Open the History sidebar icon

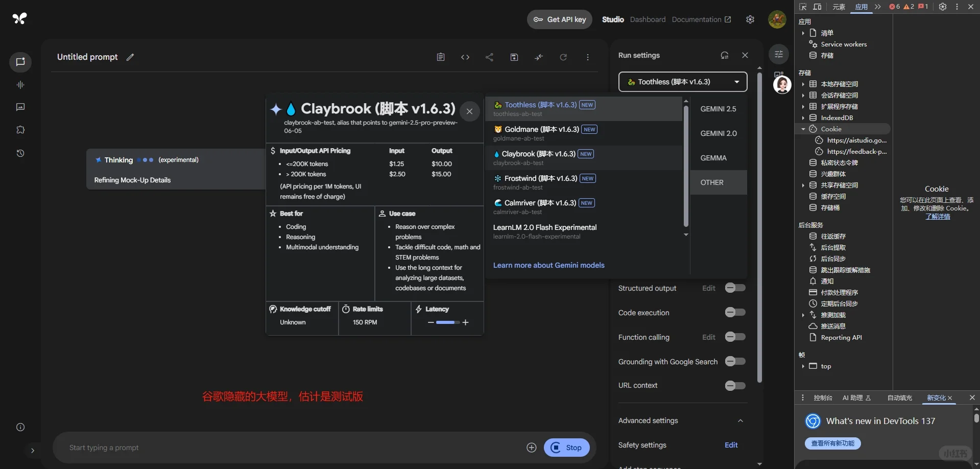(x=20, y=153)
